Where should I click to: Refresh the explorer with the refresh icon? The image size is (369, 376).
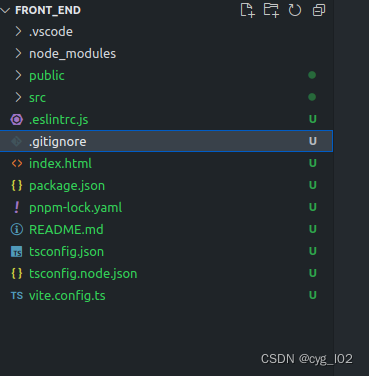[x=295, y=10]
